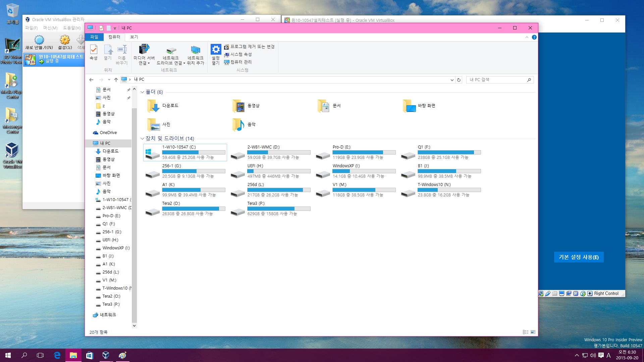Screen dimensions: 644x362
Task: Collapse the Folders (폴더) group
Action: 142,92
